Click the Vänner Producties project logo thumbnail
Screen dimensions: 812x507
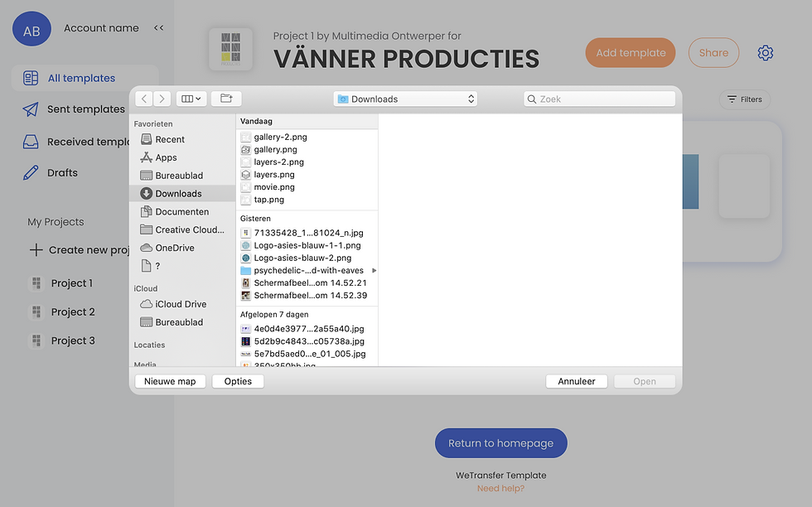(x=230, y=49)
